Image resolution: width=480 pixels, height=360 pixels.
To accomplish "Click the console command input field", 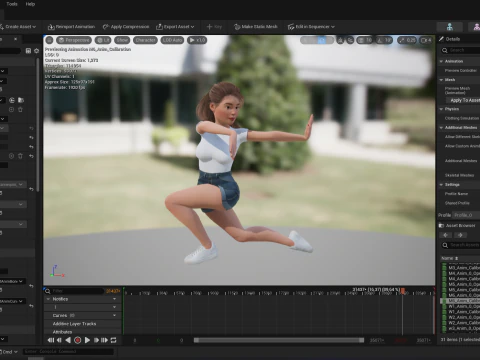I will [68, 352].
